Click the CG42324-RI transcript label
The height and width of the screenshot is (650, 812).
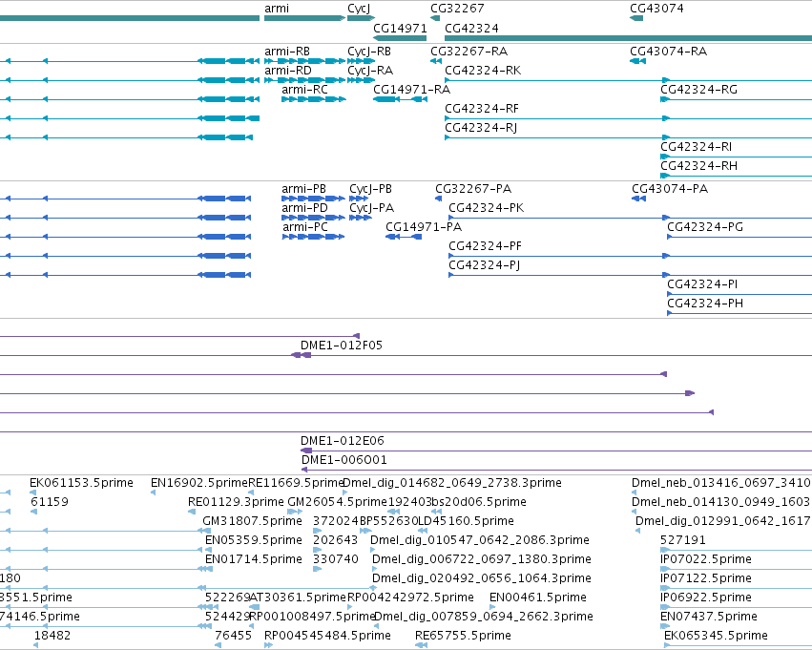pos(696,147)
